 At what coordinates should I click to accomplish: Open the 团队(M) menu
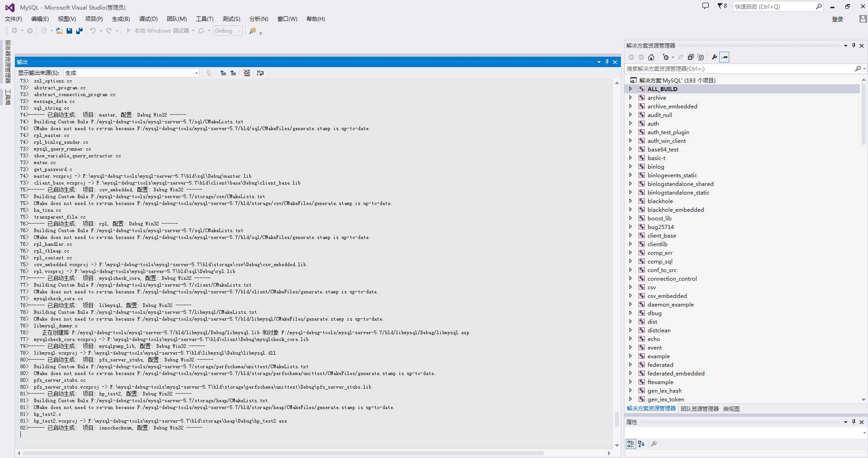click(176, 19)
